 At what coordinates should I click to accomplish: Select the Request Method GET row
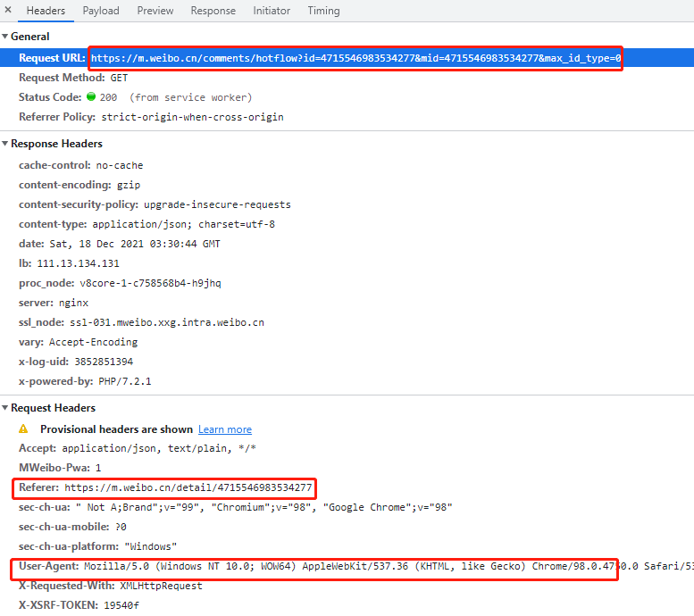[73, 78]
